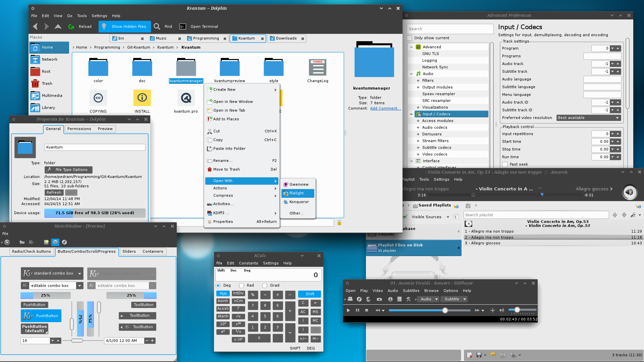Collapse the Audio tree node in preferences
644x362 pixels.
pyautogui.click(x=412, y=74)
